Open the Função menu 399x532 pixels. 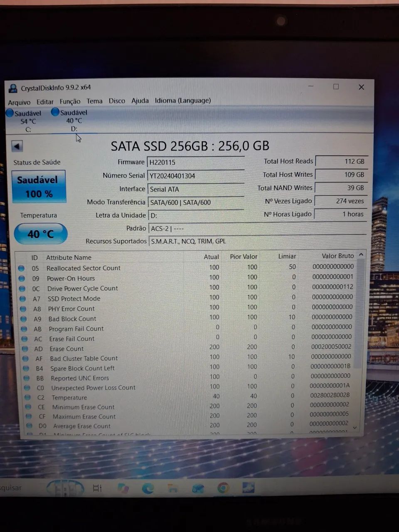click(70, 101)
